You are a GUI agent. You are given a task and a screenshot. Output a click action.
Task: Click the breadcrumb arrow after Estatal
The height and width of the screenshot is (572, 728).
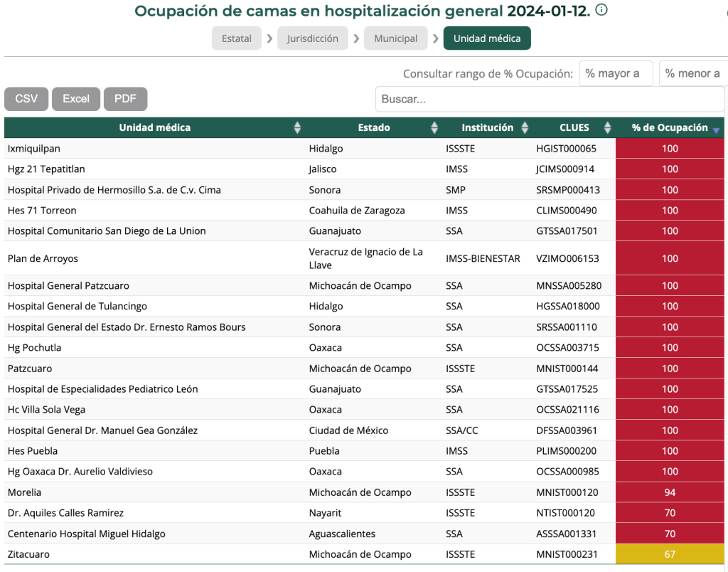269,38
